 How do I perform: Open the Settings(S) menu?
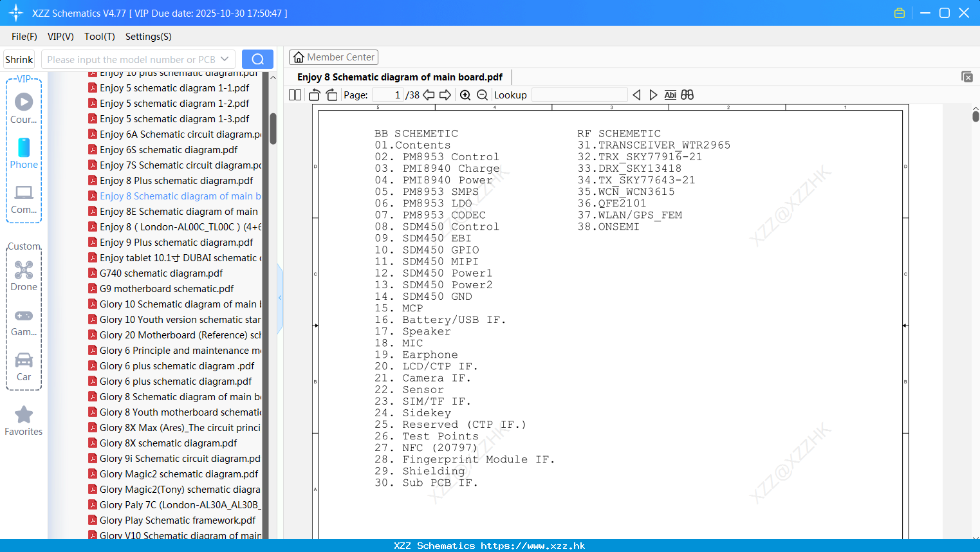pos(149,37)
